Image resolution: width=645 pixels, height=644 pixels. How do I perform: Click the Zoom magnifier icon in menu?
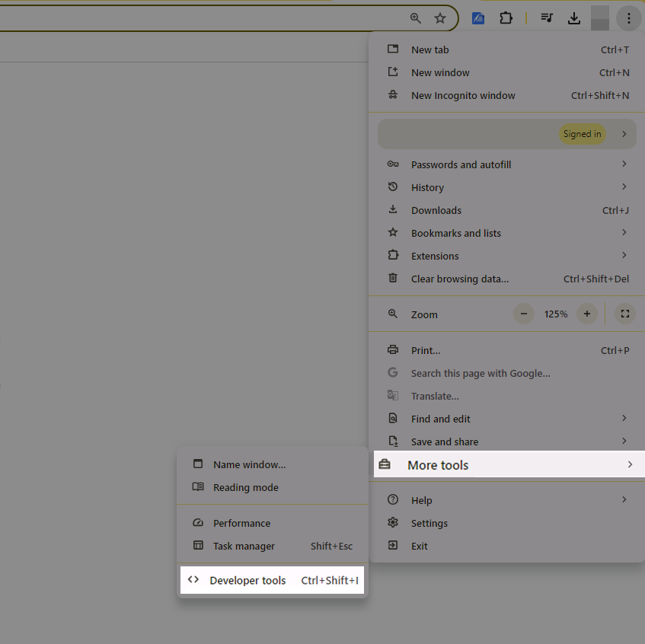click(393, 314)
